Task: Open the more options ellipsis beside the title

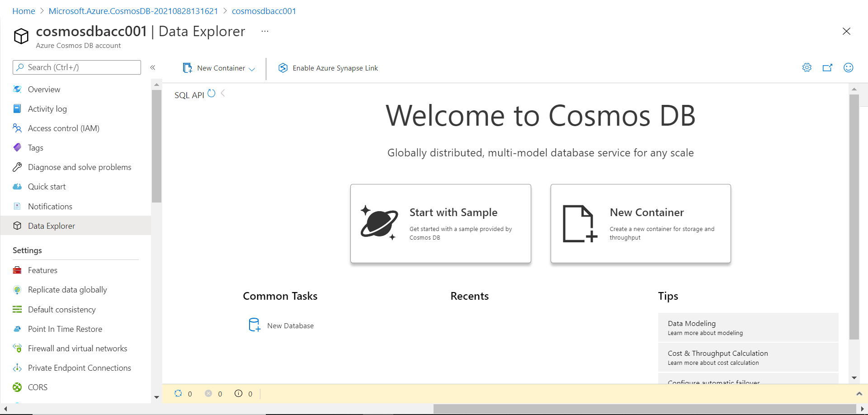Action: tap(265, 31)
